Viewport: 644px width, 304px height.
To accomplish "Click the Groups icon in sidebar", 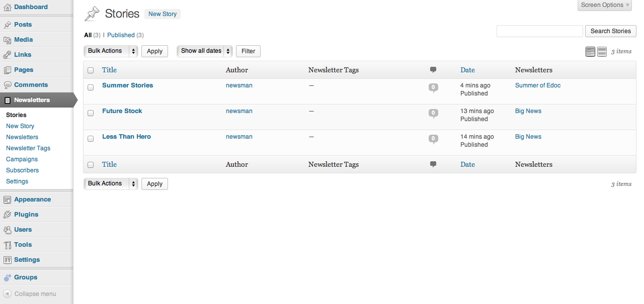I will click(x=7, y=277).
